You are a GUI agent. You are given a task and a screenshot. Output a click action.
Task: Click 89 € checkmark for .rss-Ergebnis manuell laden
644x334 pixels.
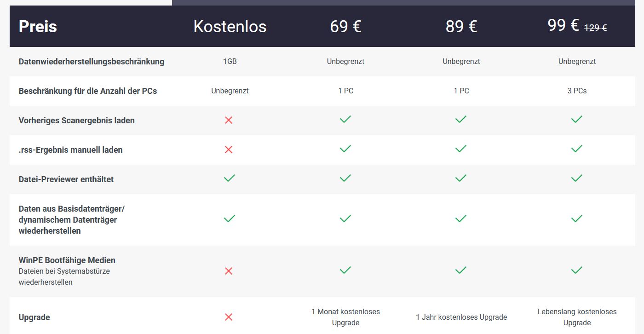461,149
